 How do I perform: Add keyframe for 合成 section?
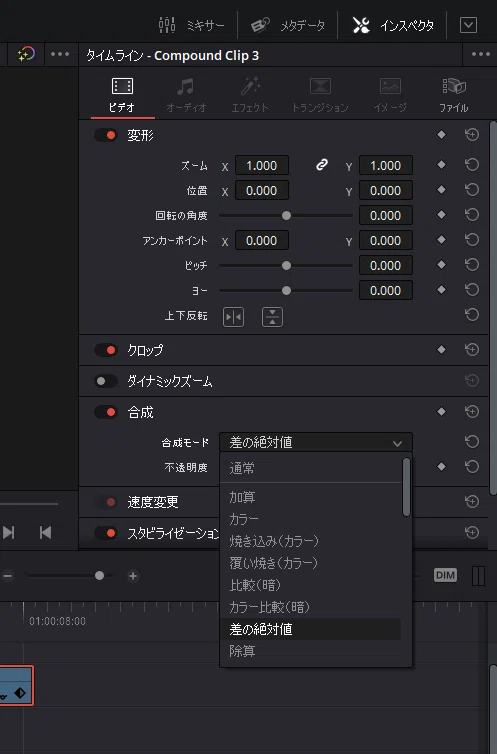click(x=441, y=412)
